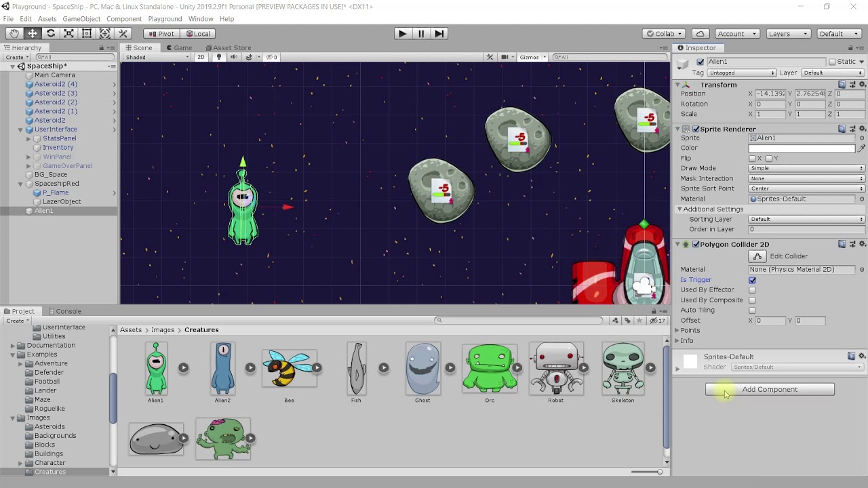
Task: Open the Transform component gear menu
Action: [x=862, y=85]
